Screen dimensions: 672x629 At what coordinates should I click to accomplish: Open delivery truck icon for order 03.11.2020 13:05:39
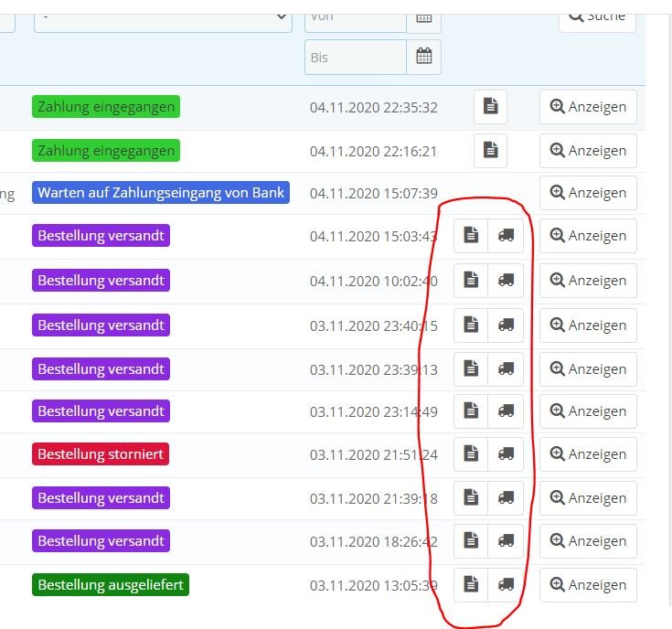coord(506,585)
